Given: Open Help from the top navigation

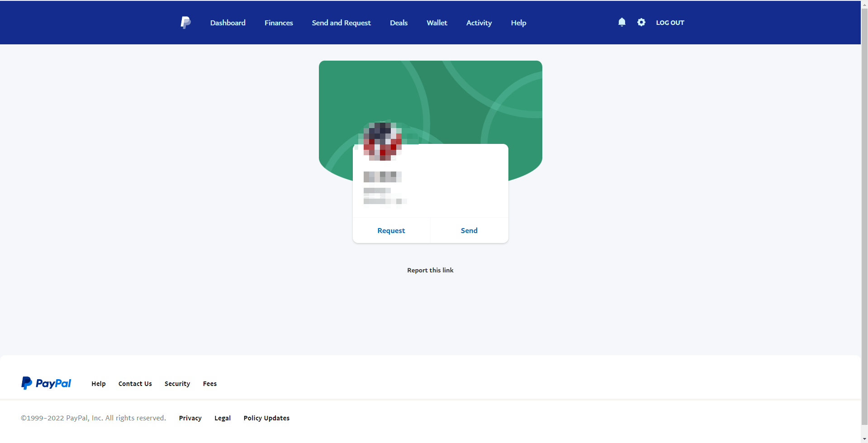Looking at the screenshot, I should [x=518, y=23].
